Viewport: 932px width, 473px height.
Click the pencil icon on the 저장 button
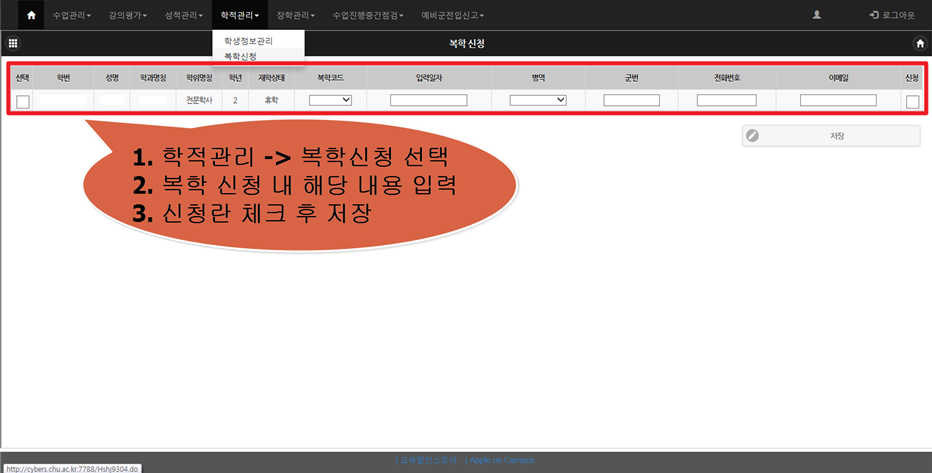point(752,135)
